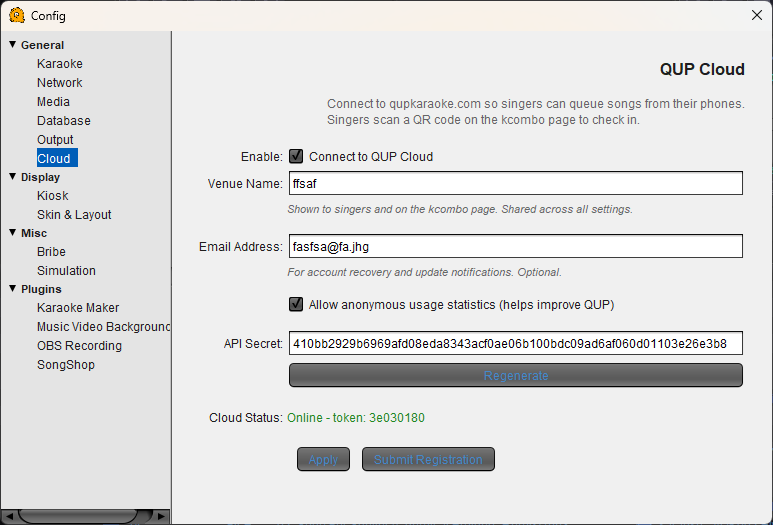Click the General section label
The image size is (773, 525).
[x=42, y=45]
